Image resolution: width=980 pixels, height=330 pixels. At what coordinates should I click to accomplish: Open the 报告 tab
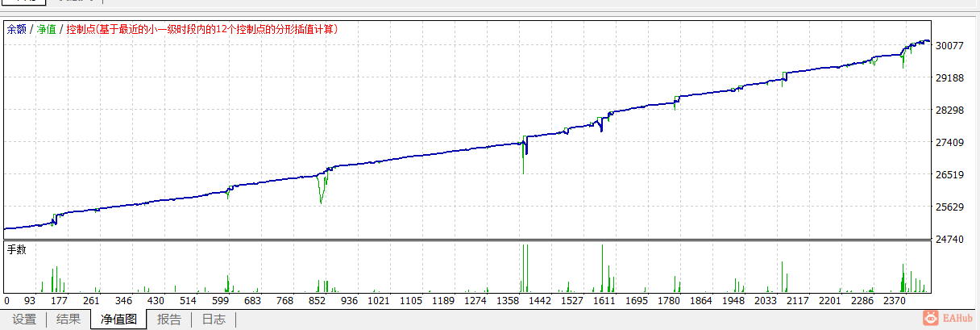[168, 320]
